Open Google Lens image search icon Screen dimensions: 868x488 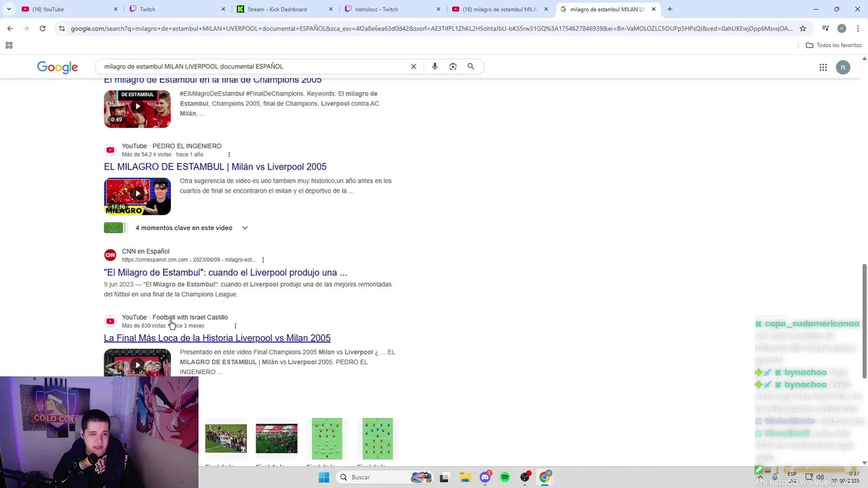tap(453, 66)
